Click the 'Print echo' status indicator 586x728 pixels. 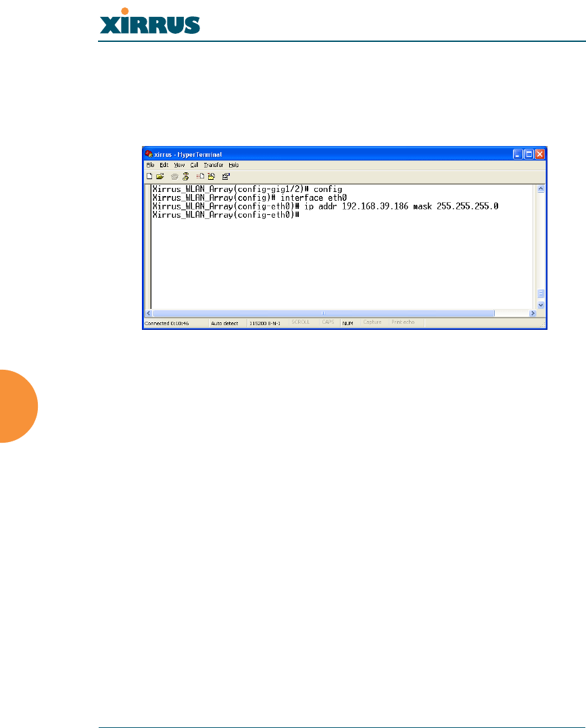click(x=403, y=322)
